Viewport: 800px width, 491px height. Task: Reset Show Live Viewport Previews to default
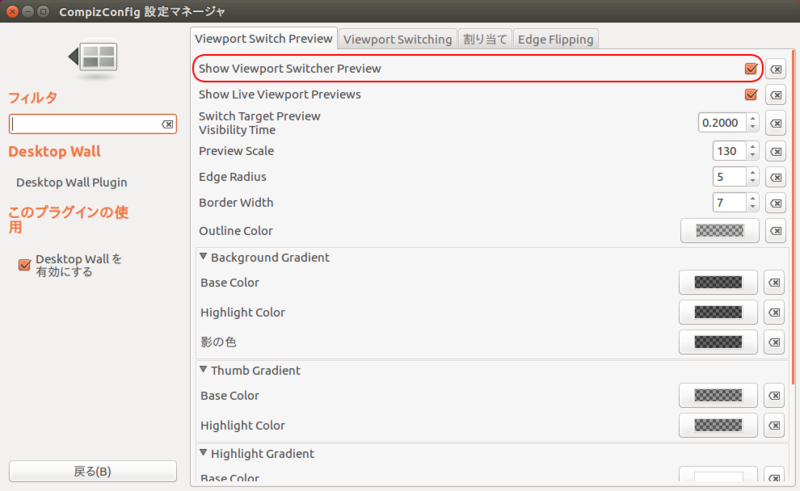[x=776, y=95]
